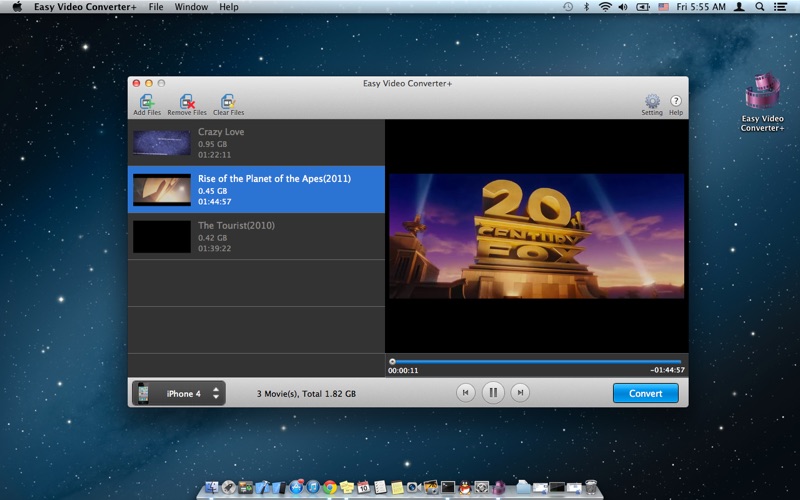The height and width of the screenshot is (500, 800).
Task: Click the Convert button
Action: tap(645, 393)
